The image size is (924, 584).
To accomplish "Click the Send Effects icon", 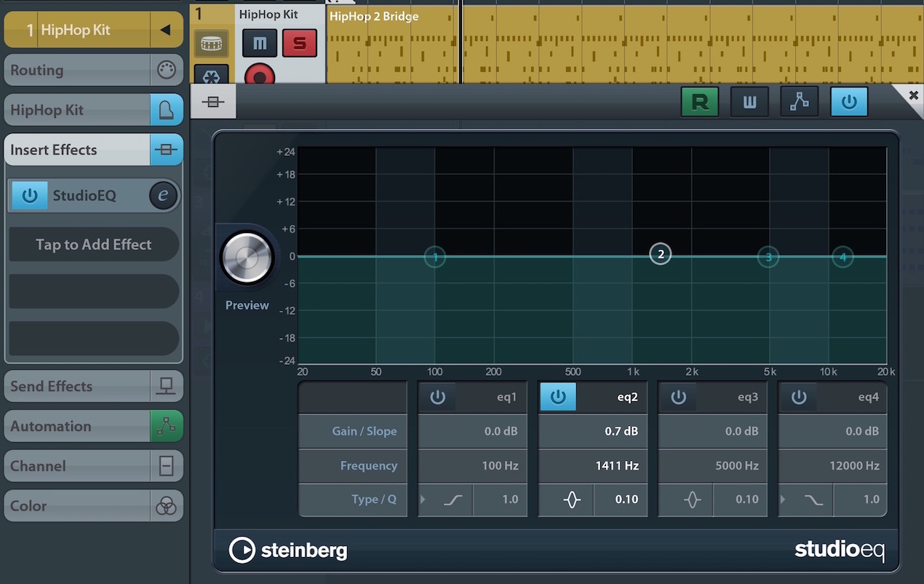I will [166, 387].
